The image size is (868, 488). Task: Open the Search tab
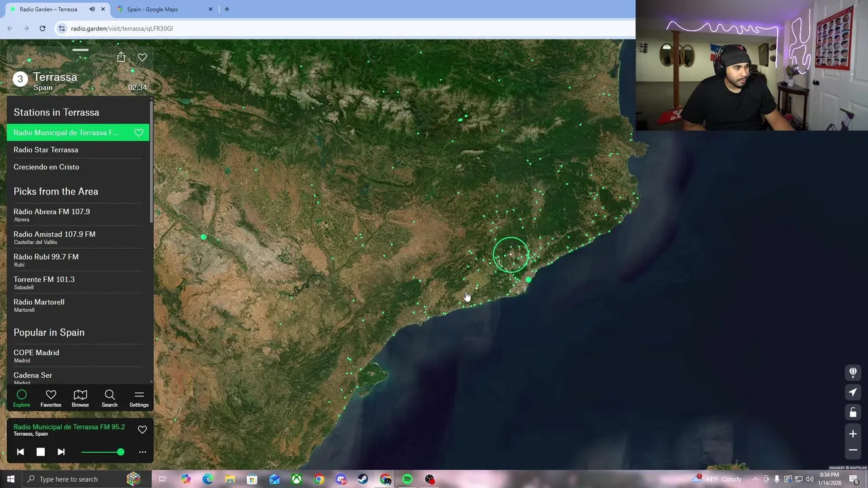pos(109,399)
